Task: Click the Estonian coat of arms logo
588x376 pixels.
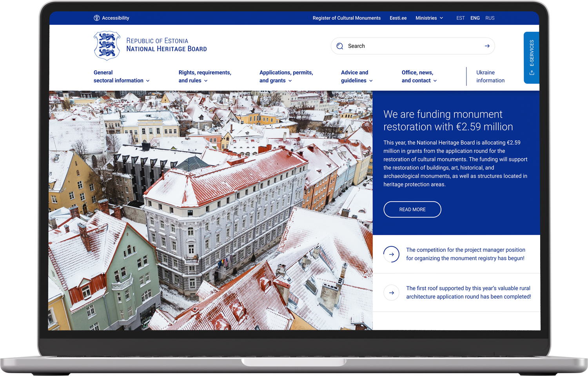Action: (107, 45)
